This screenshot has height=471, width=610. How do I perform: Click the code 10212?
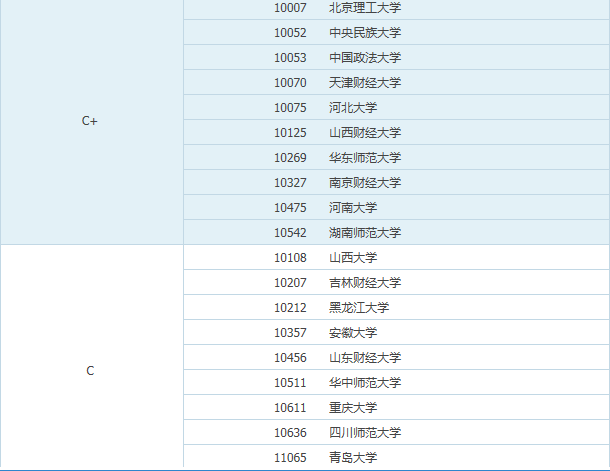click(x=290, y=307)
